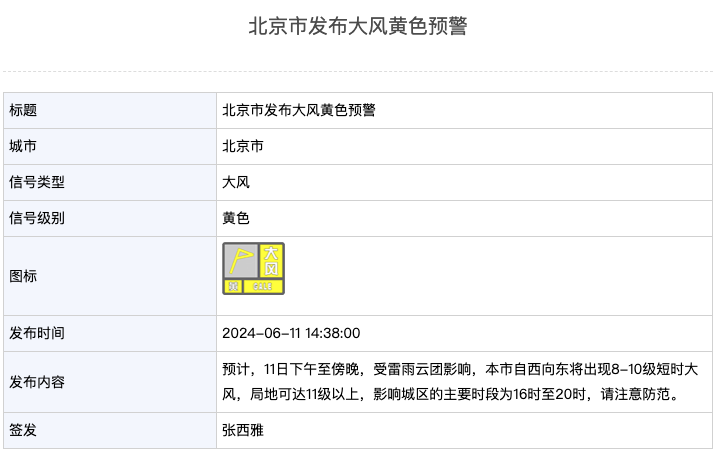Image resolution: width=718 pixels, height=454 pixels.
Task: Click the 大风 characters on the warning icon
Action: pos(271,261)
